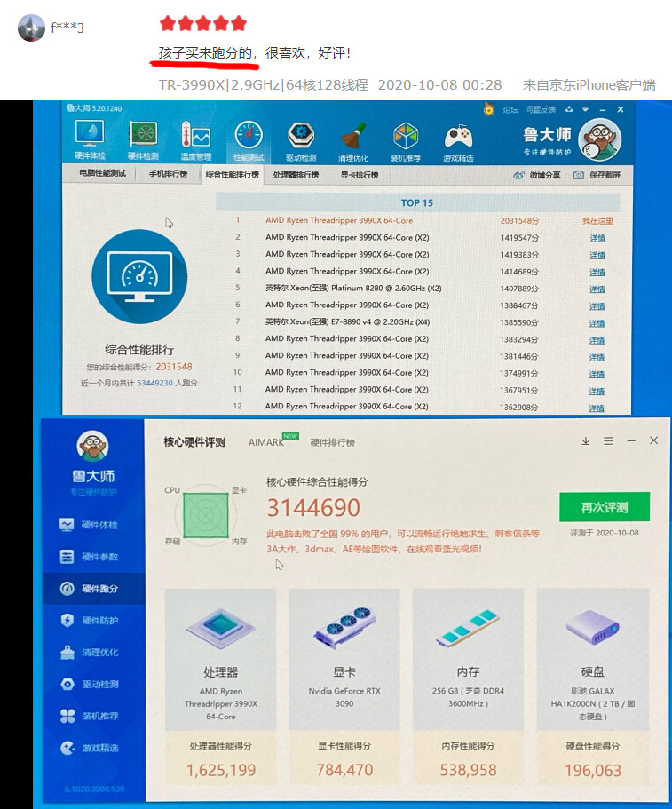Select the 核心硬件评测 tab
The image size is (672, 809).
(x=194, y=442)
